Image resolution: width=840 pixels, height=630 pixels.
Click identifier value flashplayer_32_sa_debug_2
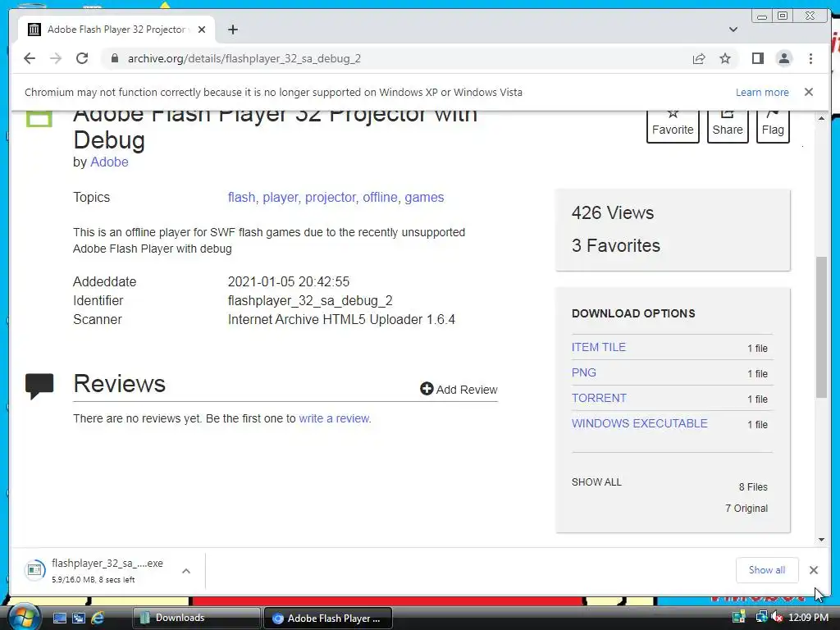pos(310,300)
